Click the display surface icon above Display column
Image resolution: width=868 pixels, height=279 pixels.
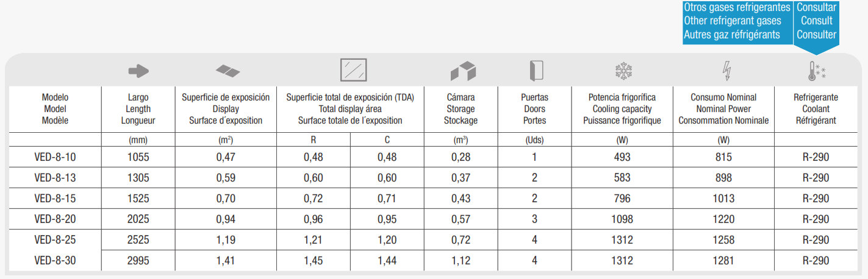[x=228, y=71]
